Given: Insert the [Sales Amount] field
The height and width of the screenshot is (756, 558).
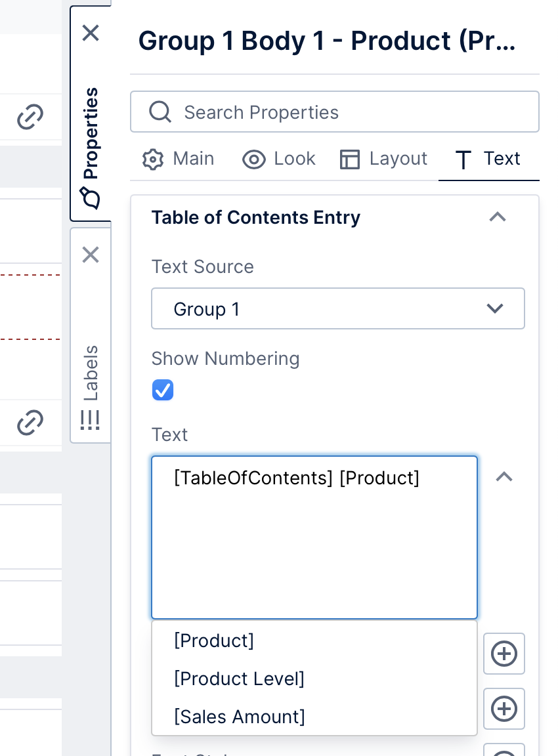Looking at the screenshot, I should click(x=240, y=717).
